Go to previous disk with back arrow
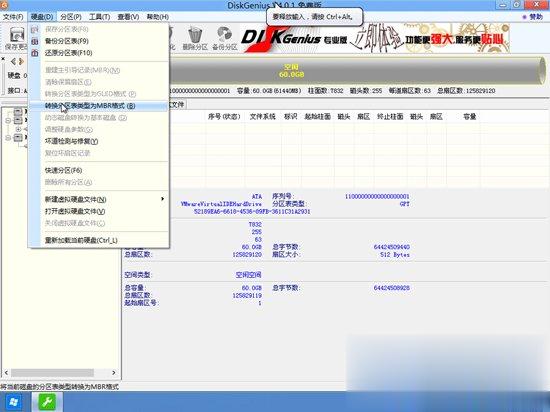The image size is (550, 412). point(13,61)
